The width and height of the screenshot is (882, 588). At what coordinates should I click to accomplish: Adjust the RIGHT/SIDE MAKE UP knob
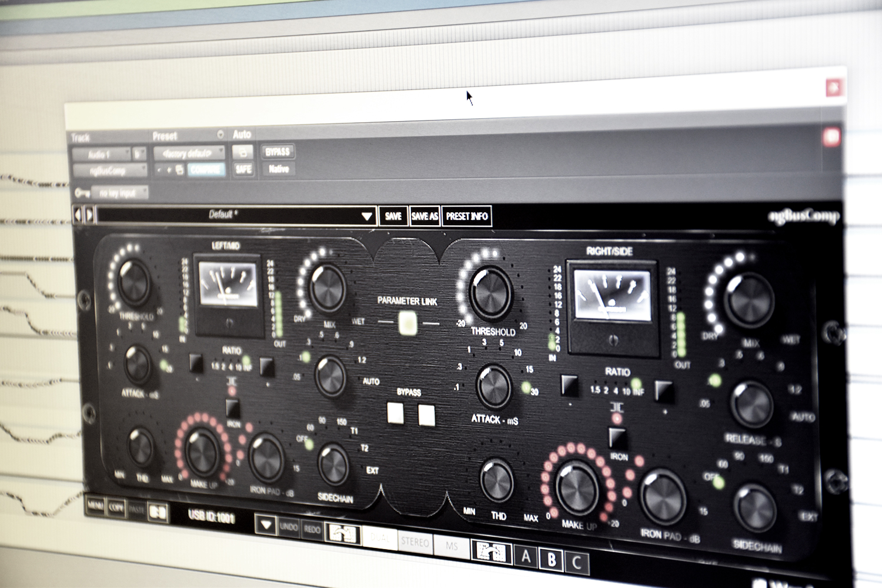[x=577, y=487]
